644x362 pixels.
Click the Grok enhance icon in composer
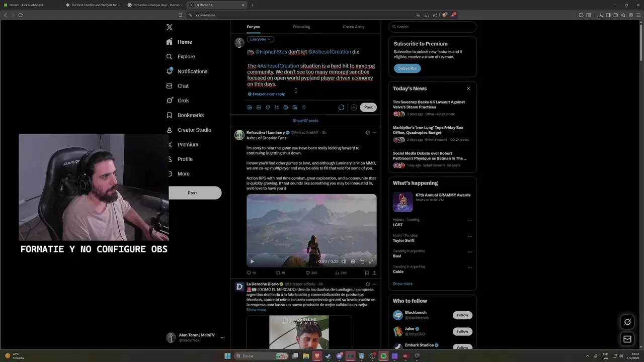pos(268,107)
